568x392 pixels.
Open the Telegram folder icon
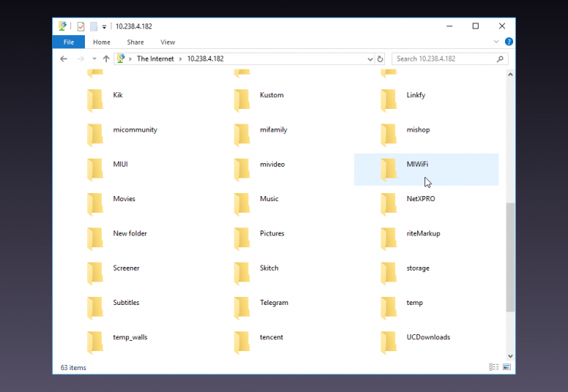tap(242, 304)
